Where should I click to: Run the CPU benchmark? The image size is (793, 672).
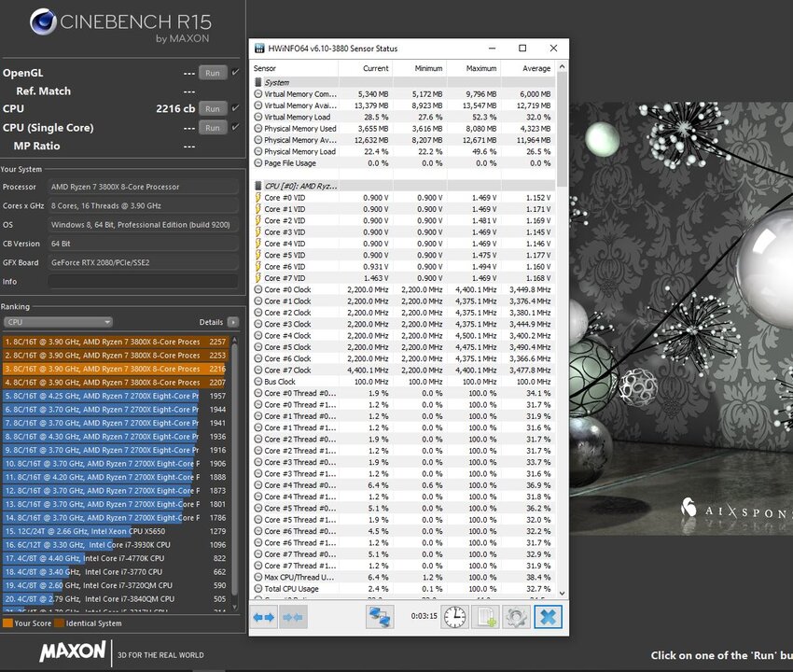point(213,109)
